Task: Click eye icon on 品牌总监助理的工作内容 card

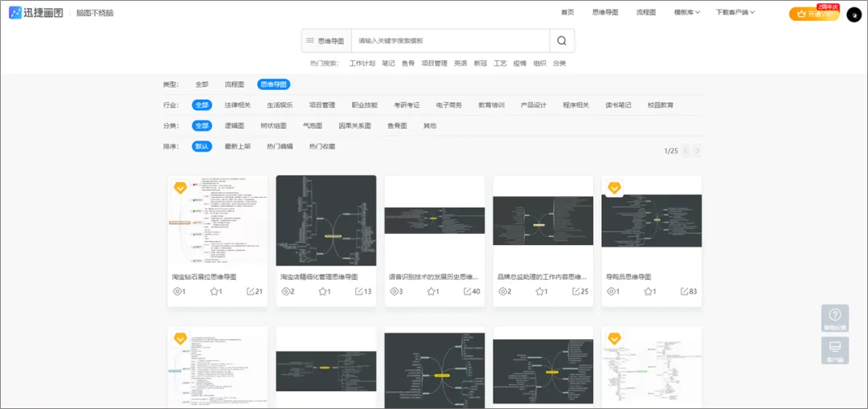Action: click(x=502, y=291)
